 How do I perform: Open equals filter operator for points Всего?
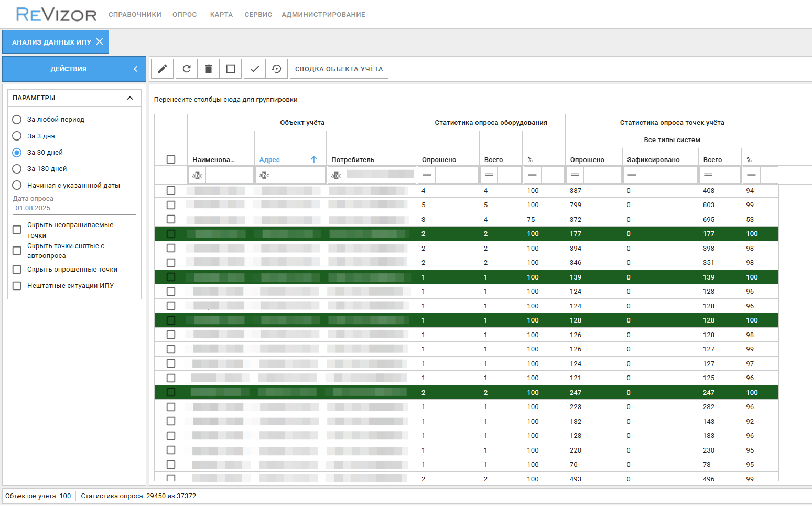point(708,175)
